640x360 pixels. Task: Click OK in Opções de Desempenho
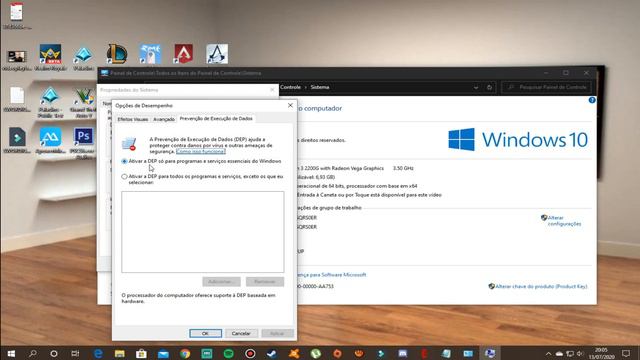coord(205,333)
